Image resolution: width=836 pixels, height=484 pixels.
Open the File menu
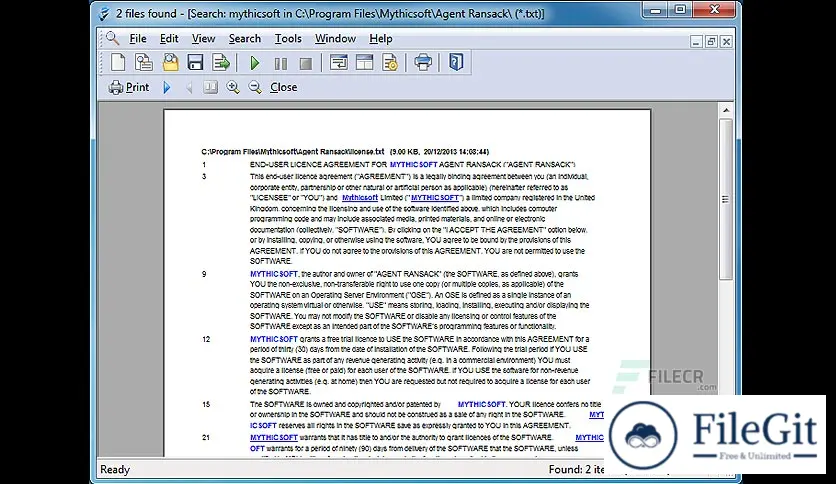[x=138, y=38]
